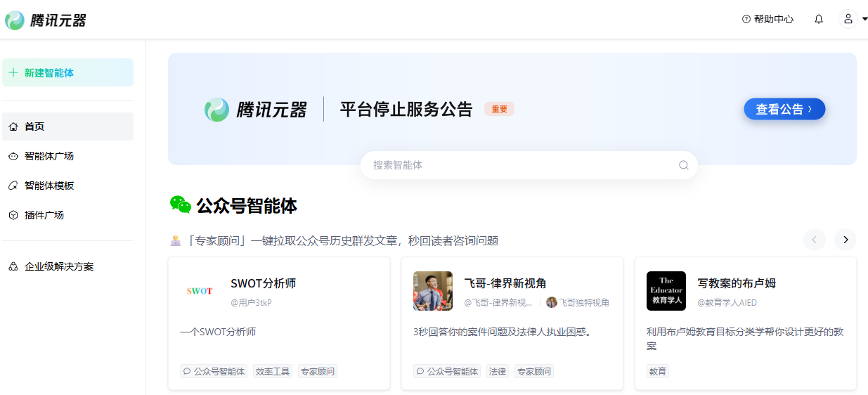The width and height of the screenshot is (868, 395).
Task: Click 公众号智能体 tag on 飞哥 card
Action: (447, 371)
